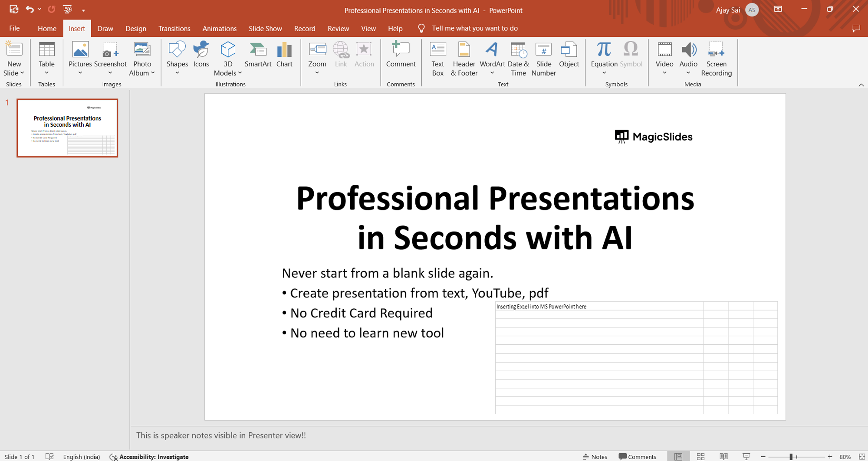The height and width of the screenshot is (461, 868).
Task: Customize the Quick Access Toolbar dropdown
Action: [83, 10]
